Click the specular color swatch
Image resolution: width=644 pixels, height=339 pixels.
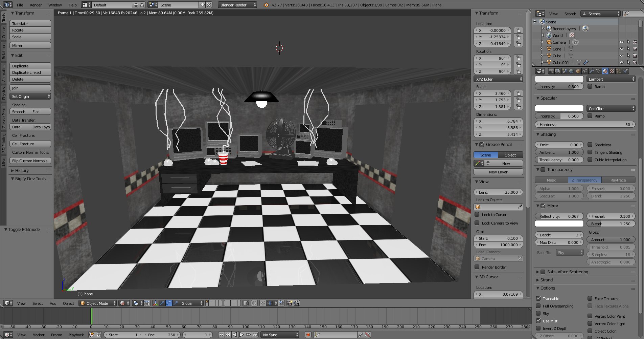tap(559, 109)
